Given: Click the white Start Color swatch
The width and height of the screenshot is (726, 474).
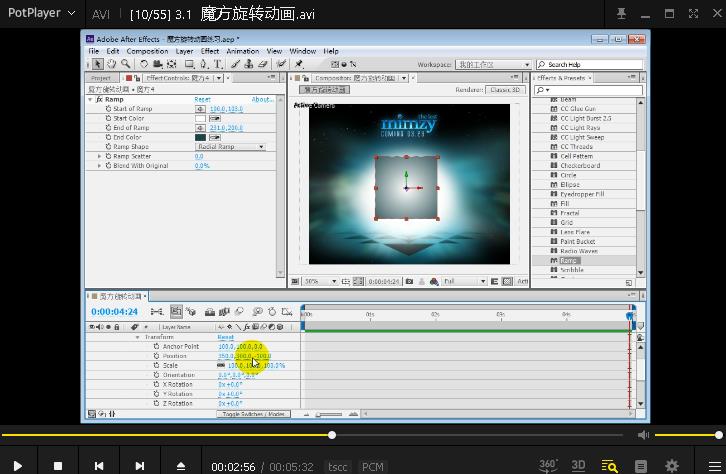Looking at the screenshot, I should click(x=200, y=118).
